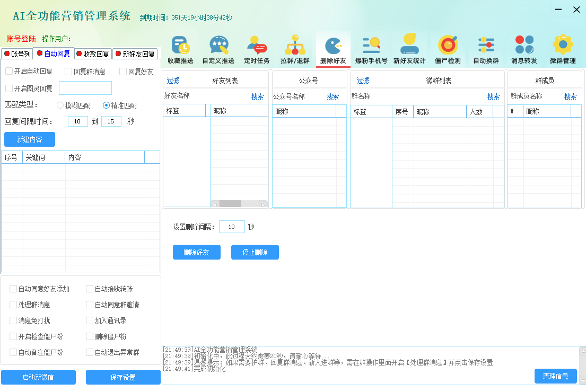Enable 回复好友 checkbox
Image resolution: width=586 pixels, height=392 pixels.
click(x=123, y=72)
